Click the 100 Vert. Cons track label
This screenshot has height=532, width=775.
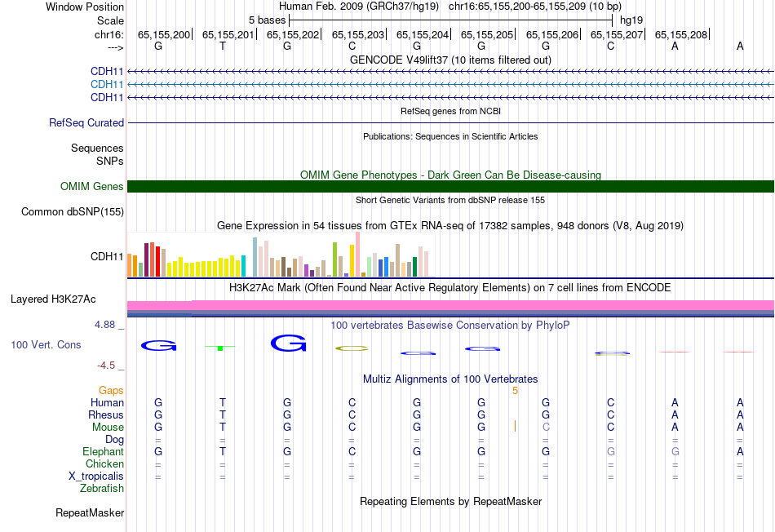[x=46, y=344]
